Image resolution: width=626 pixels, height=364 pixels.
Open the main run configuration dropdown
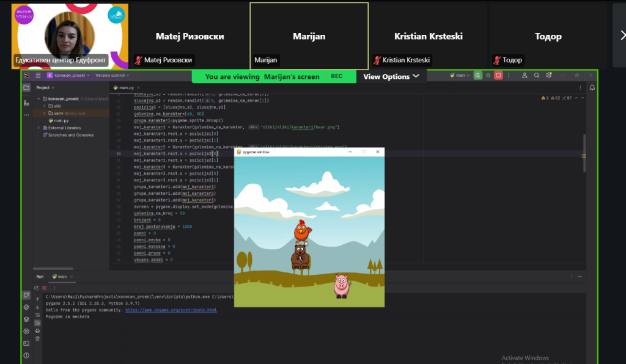point(459,75)
